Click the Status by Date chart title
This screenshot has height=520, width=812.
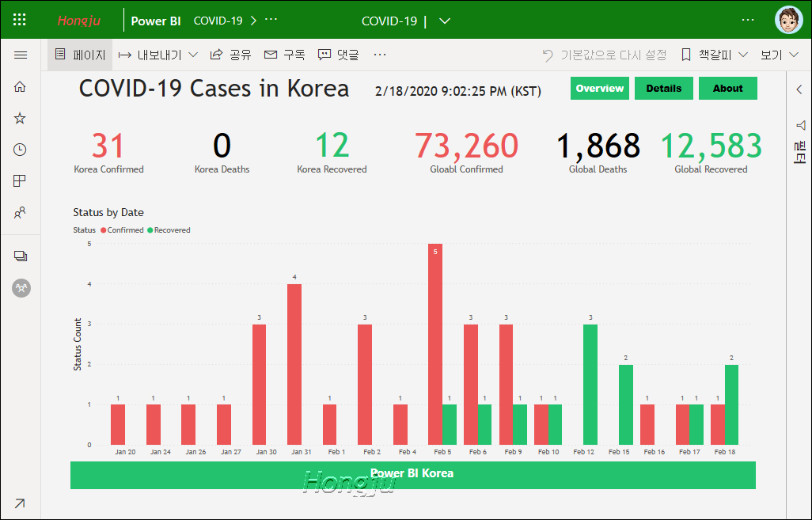pyautogui.click(x=108, y=212)
